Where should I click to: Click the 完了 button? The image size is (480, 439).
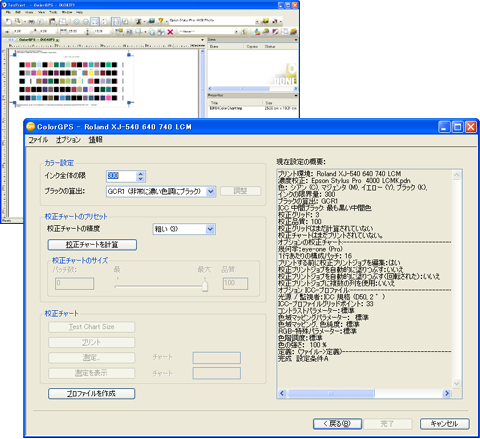[388, 424]
